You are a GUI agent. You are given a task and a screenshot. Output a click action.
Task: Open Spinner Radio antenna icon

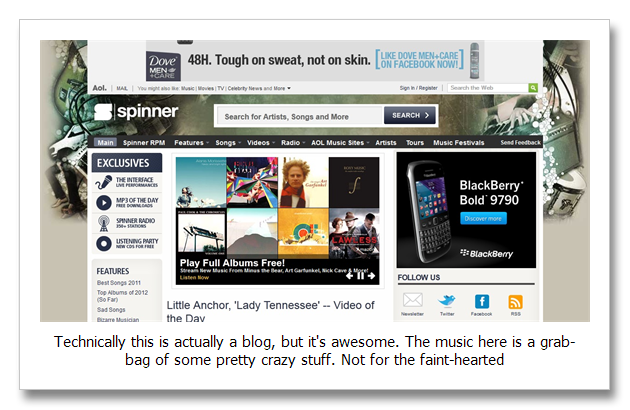click(104, 223)
